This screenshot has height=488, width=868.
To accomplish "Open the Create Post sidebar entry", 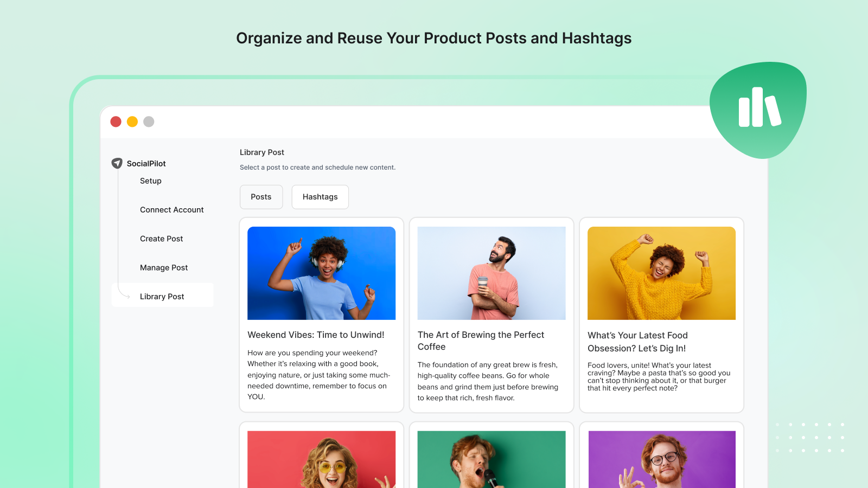I will pyautogui.click(x=161, y=239).
